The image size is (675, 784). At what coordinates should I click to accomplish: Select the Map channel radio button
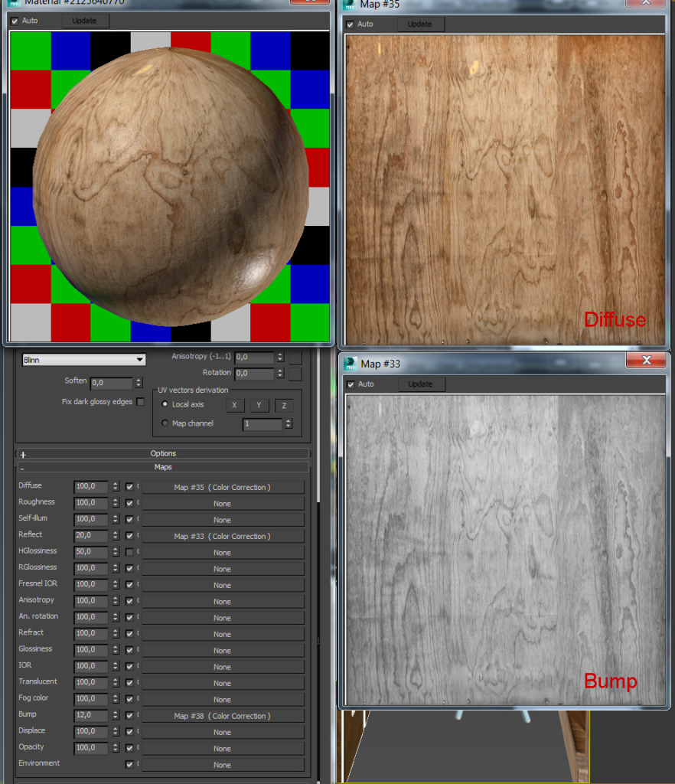165,423
